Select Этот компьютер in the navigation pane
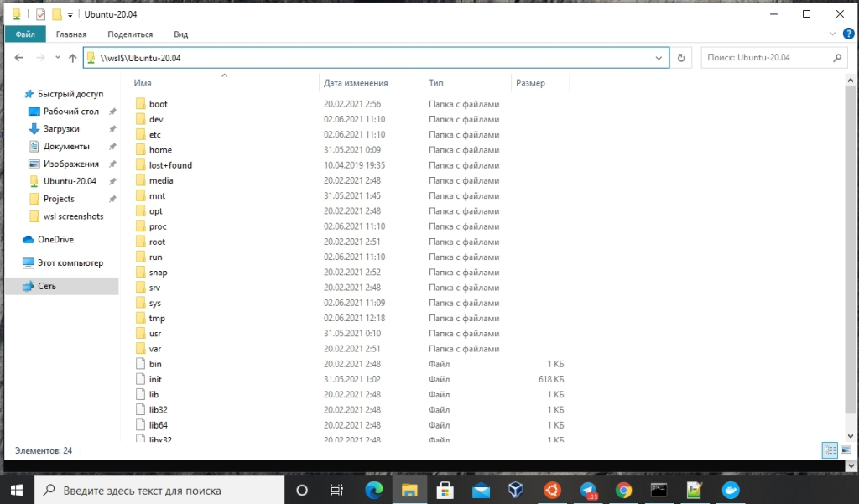Viewport: 859px width, 504px height. (70, 263)
